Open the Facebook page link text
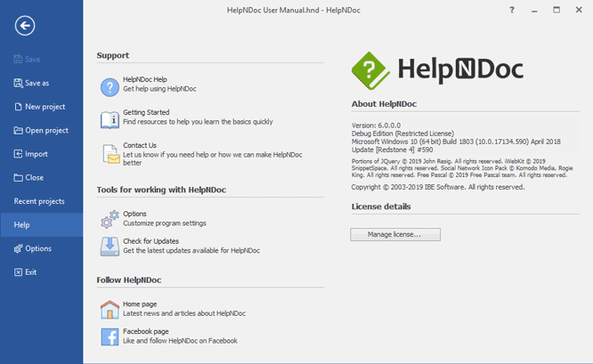593x364 pixels. (146, 331)
